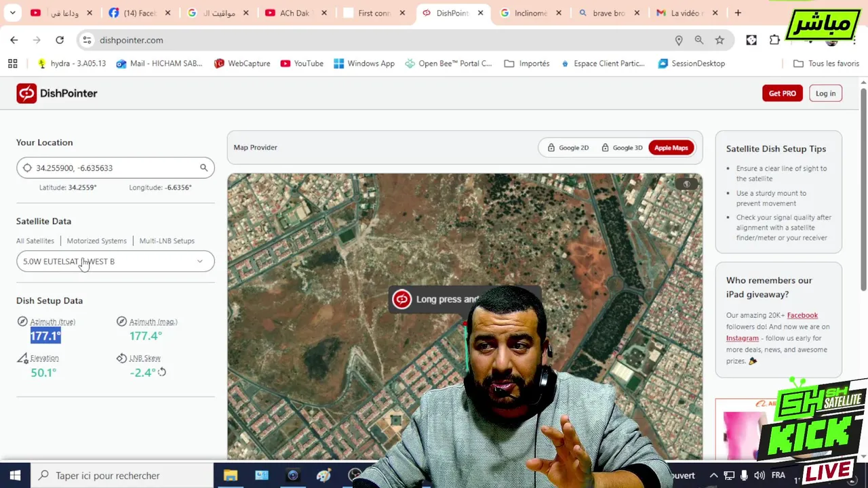868x488 pixels.
Task: Click the Elevation label
Action: pos(45,358)
